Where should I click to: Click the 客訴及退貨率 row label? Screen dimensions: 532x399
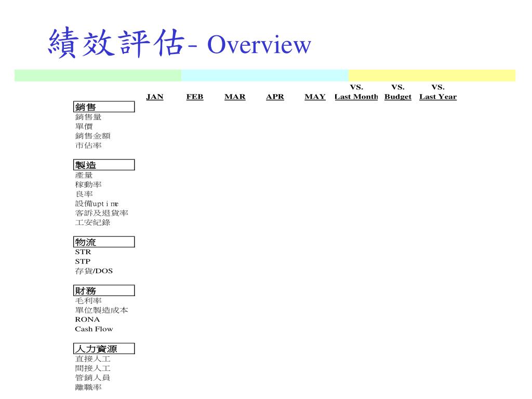tap(101, 213)
